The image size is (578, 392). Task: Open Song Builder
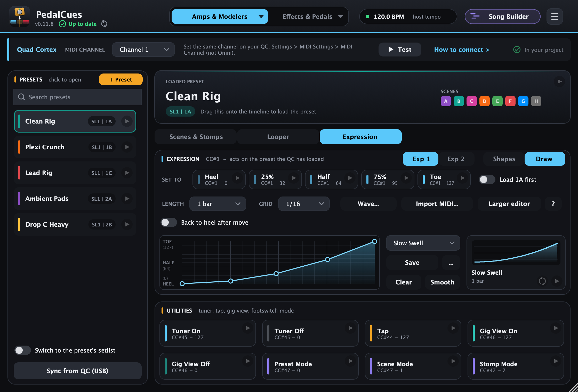tap(503, 17)
